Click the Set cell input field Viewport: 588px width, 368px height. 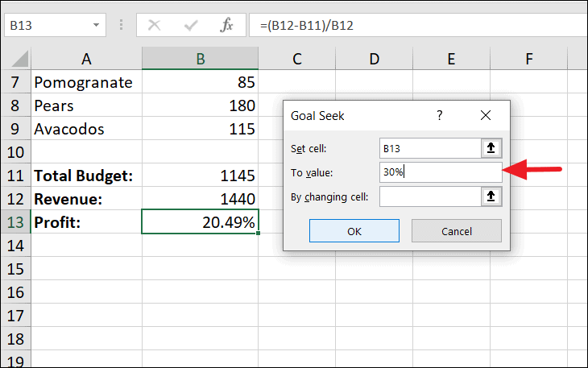(x=430, y=148)
